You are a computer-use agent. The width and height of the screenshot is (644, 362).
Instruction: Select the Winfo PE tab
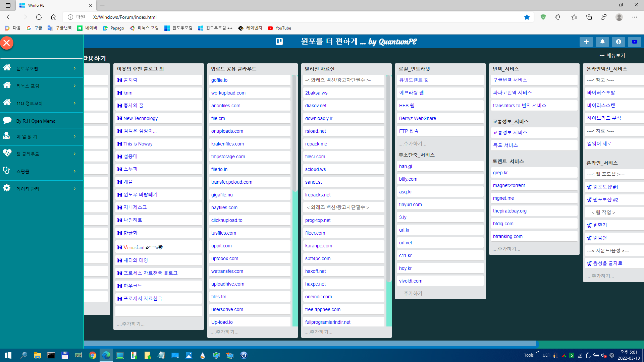click(x=55, y=5)
